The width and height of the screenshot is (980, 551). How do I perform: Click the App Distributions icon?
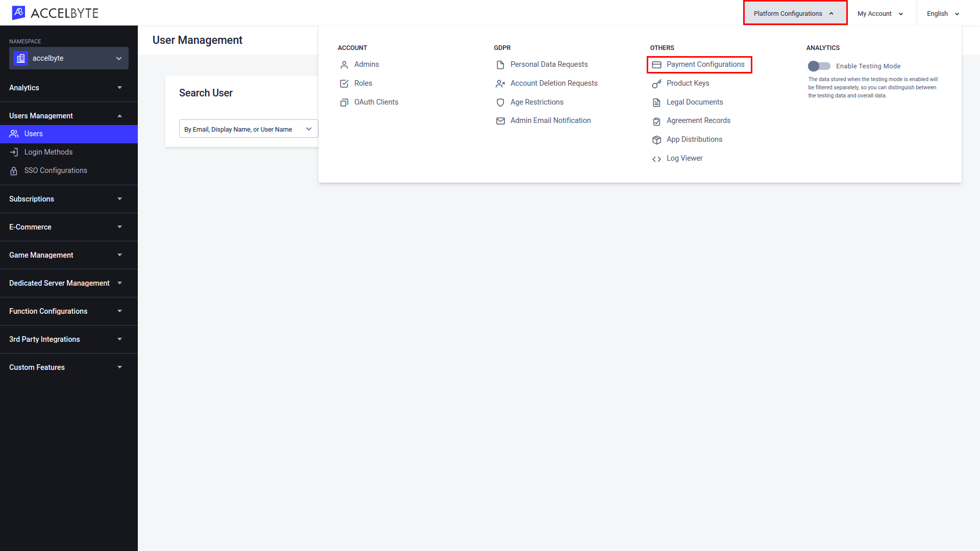656,139
